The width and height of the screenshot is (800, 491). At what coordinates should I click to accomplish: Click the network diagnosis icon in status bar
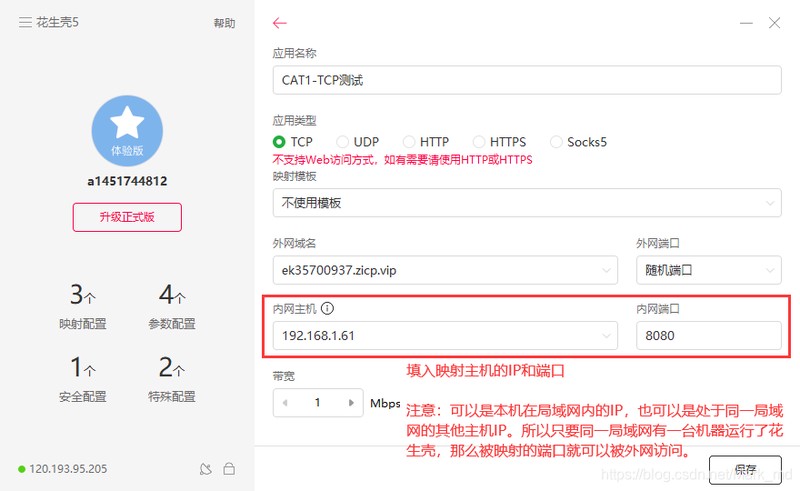pyautogui.click(x=206, y=469)
